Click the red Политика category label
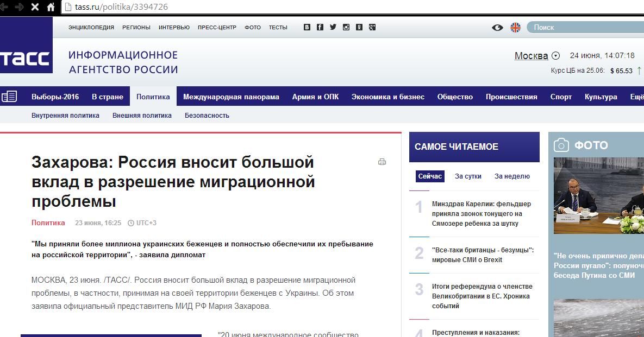The height and width of the screenshot is (337, 644). [48, 222]
